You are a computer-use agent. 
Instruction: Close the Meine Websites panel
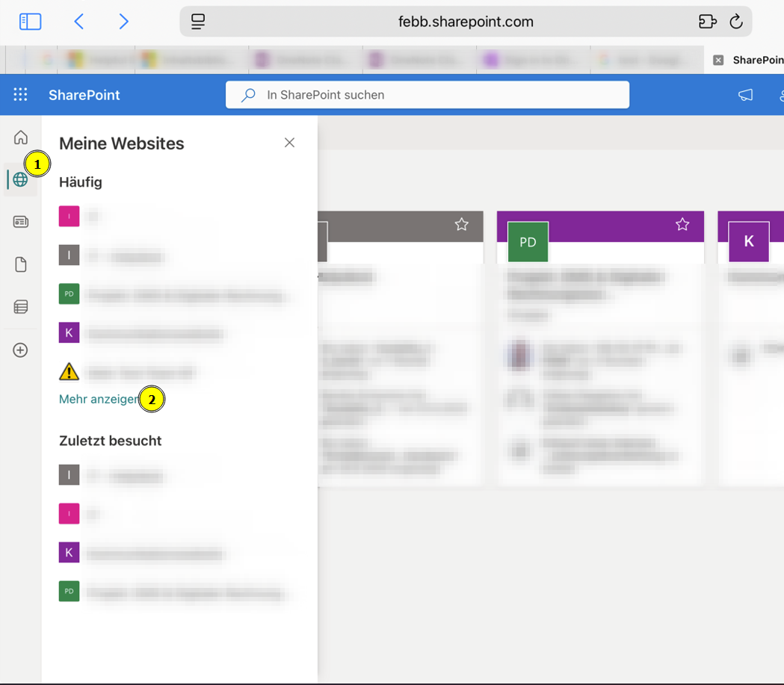pyautogui.click(x=289, y=143)
